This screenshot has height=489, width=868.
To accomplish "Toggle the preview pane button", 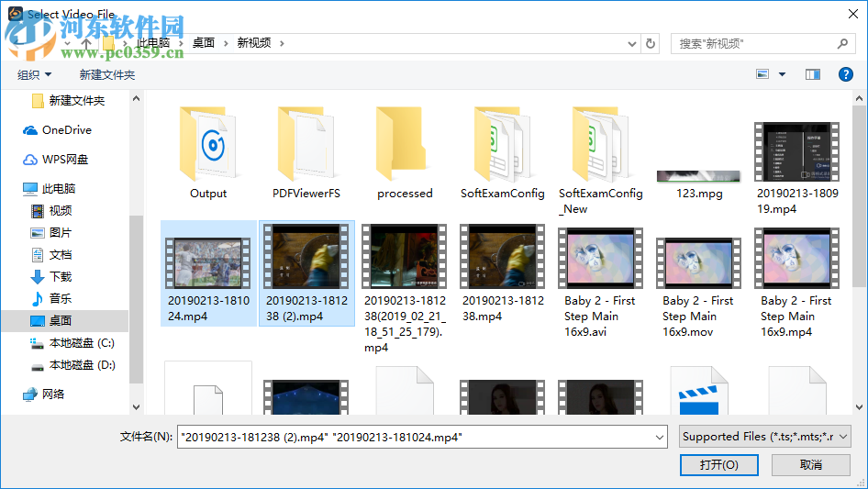I will [813, 74].
